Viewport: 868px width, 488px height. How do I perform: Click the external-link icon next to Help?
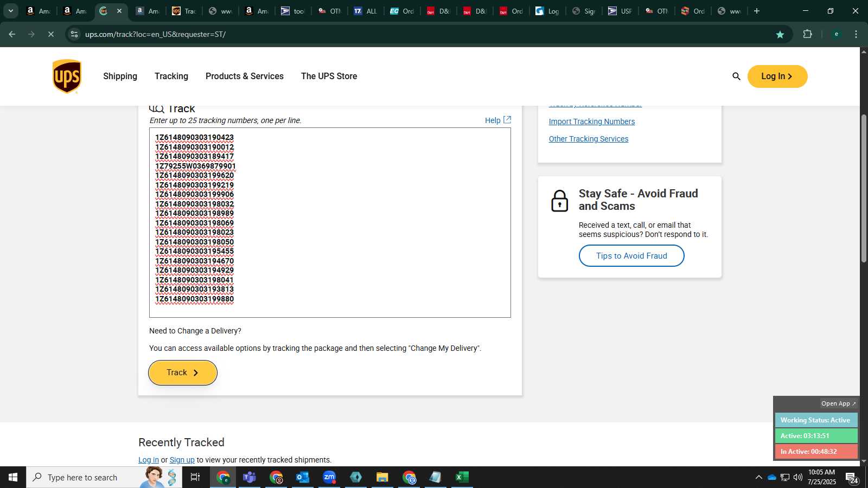[507, 120]
